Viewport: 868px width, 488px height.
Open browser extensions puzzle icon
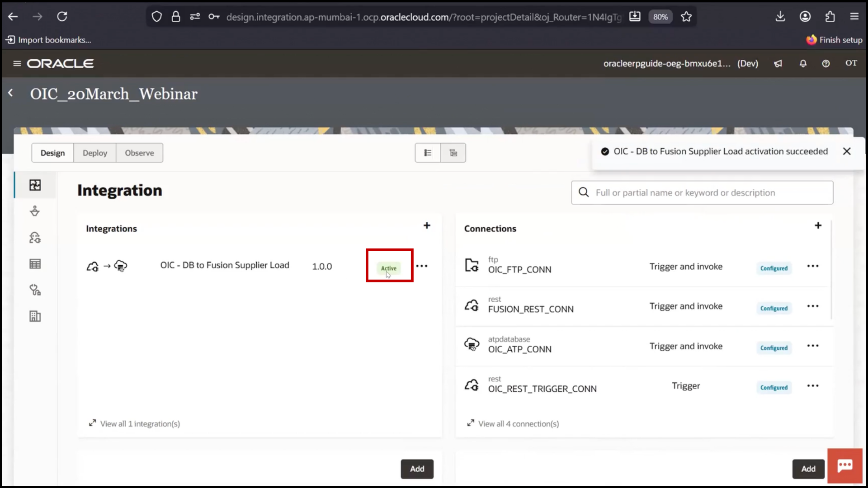click(830, 17)
